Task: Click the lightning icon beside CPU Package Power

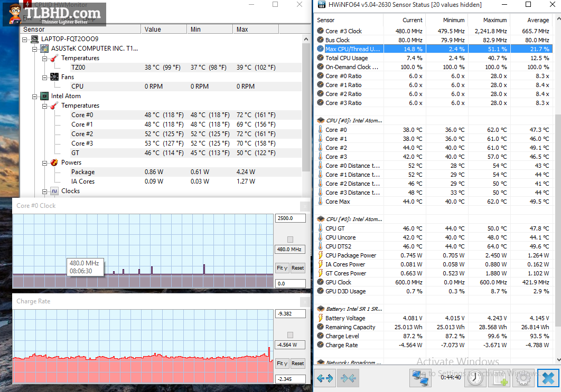Action: pos(321,255)
